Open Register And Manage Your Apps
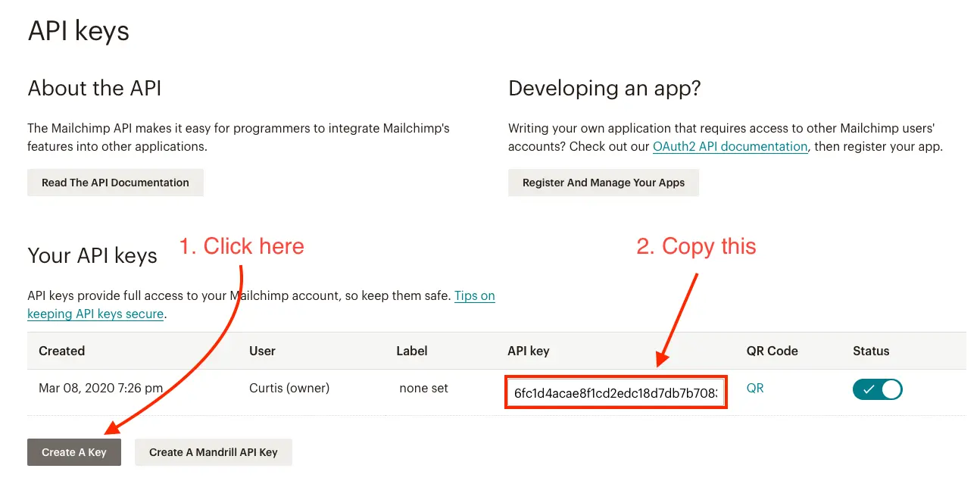Viewport: 980px width, 481px height. (x=603, y=183)
